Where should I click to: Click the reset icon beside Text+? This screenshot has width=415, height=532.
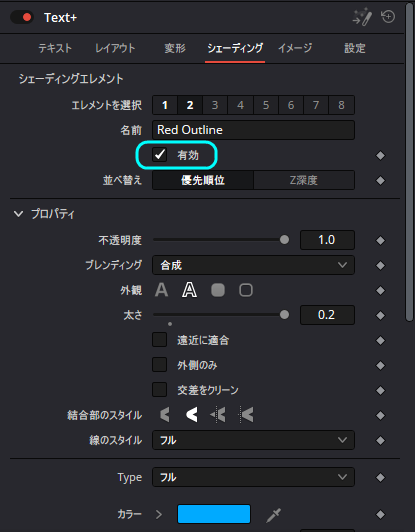388,16
